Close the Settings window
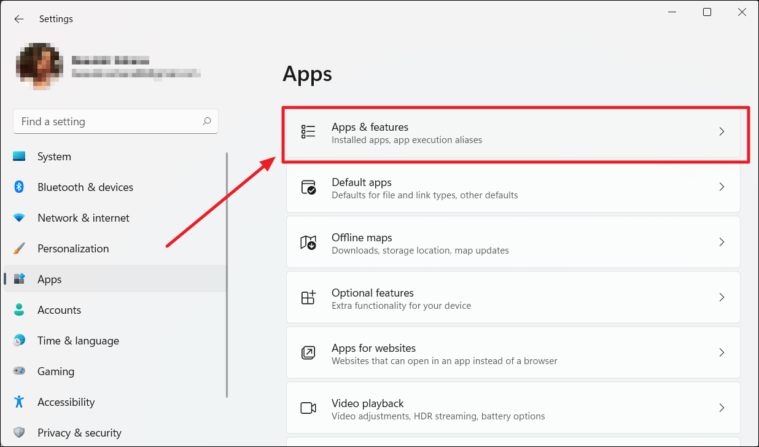Screen dimensions: 759x447 [742, 12]
